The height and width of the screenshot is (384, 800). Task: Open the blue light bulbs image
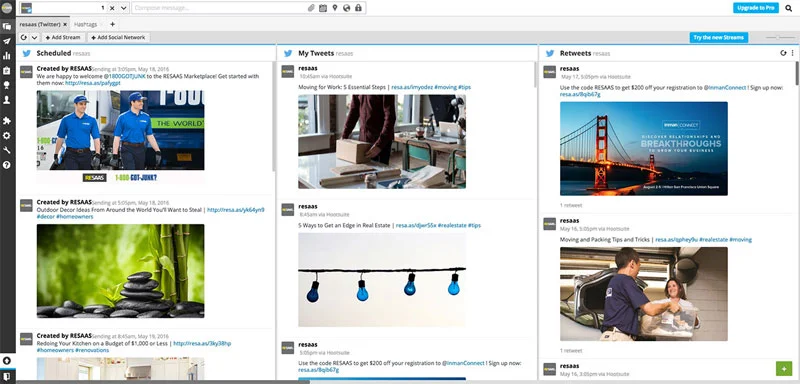pyautogui.click(x=382, y=280)
